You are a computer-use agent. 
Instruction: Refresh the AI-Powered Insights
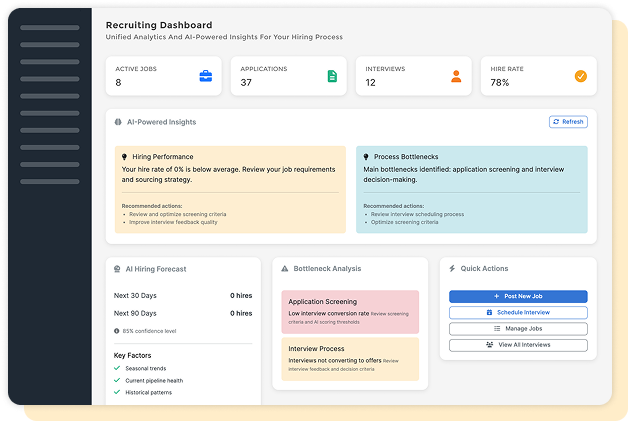point(568,122)
